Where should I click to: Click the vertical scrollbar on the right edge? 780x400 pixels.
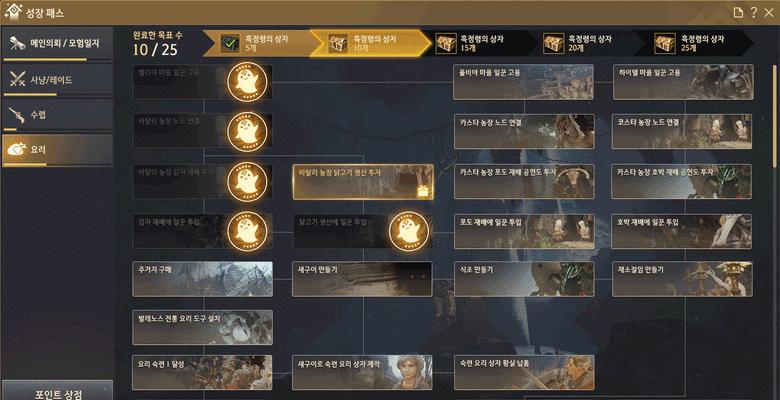[774, 116]
